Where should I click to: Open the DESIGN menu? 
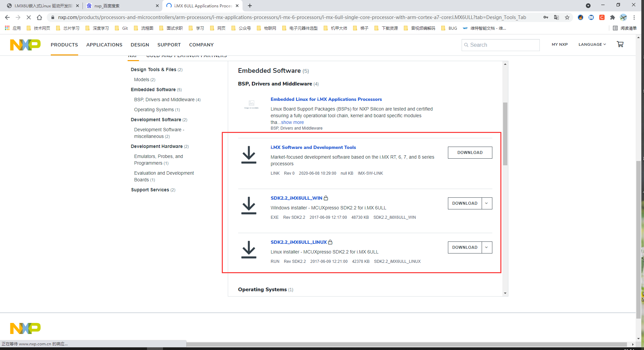140,45
